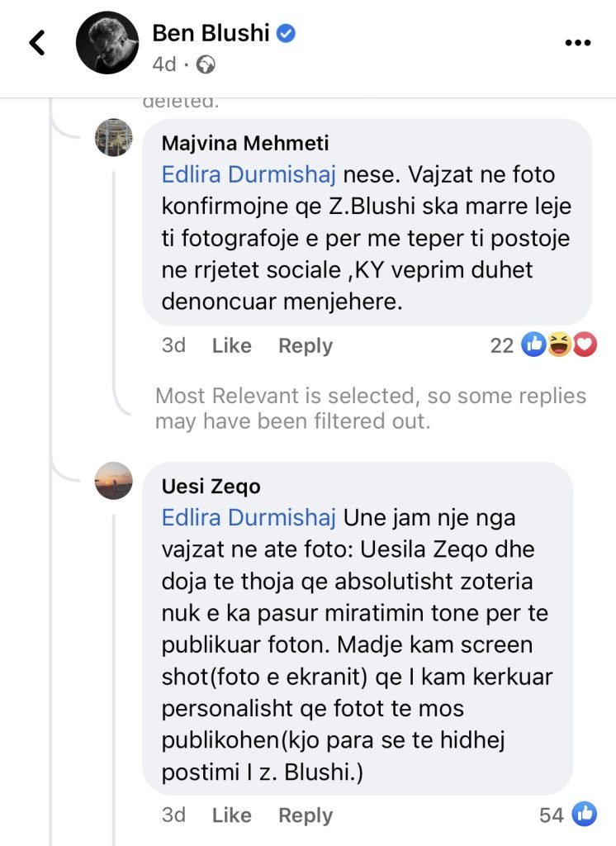Tap the blue like icon beside 54
The height and width of the screenshot is (846, 616).
point(584,815)
